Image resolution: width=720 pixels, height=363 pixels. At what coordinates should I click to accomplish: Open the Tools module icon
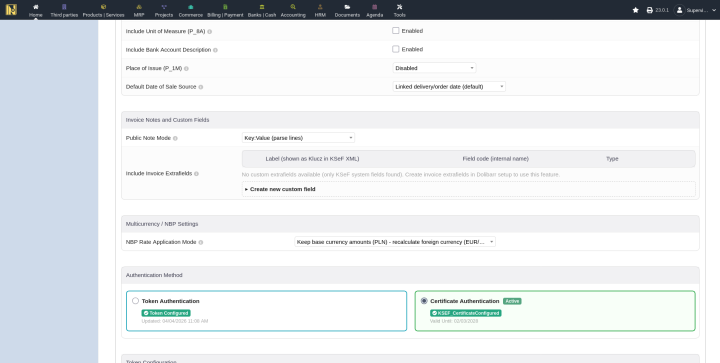point(399,7)
